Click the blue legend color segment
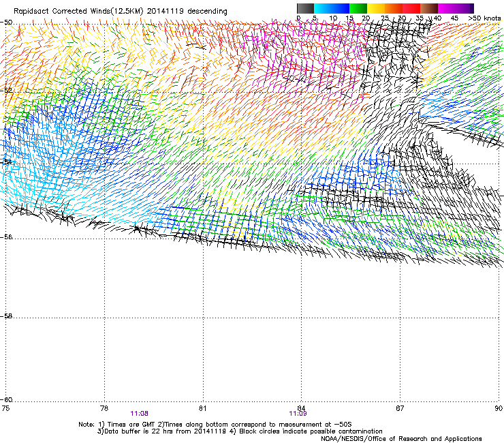Viewport: 504px width, 443px height. (341, 8)
